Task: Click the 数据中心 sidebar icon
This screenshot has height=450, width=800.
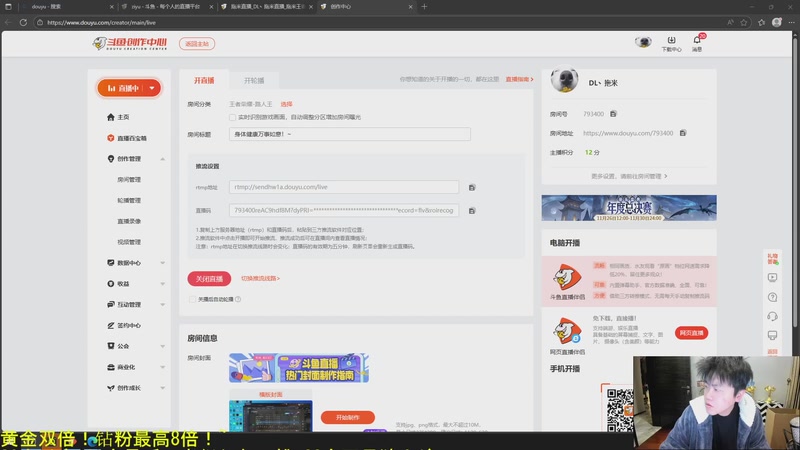Action: (111, 263)
